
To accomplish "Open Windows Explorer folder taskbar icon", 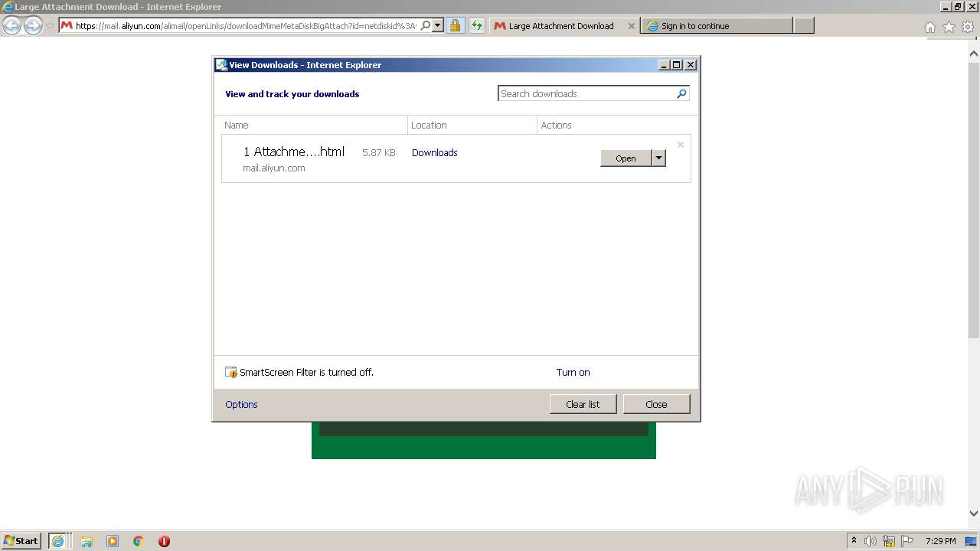I will pos(87,541).
